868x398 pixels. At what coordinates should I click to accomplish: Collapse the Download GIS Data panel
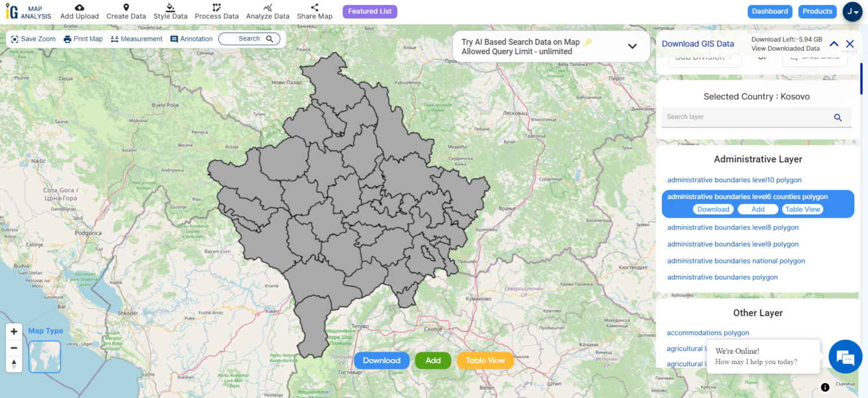point(834,44)
